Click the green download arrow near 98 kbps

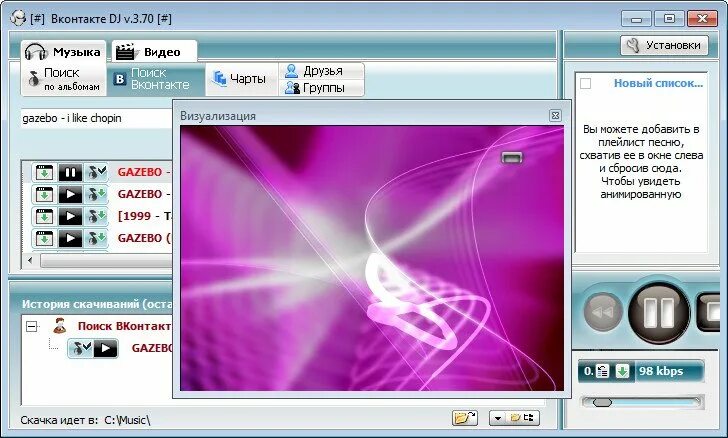[x=622, y=371]
